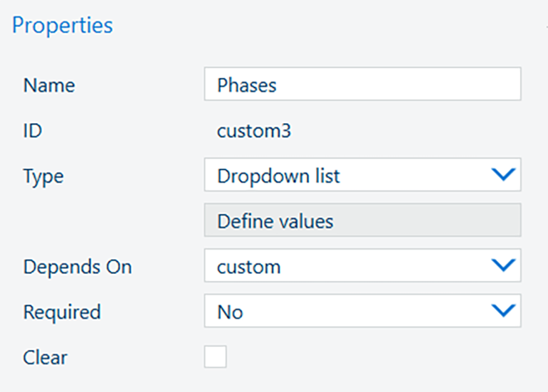Select the 'custom' value in Depends On
The height and width of the screenshot is (392, 548).
point(248,267)
